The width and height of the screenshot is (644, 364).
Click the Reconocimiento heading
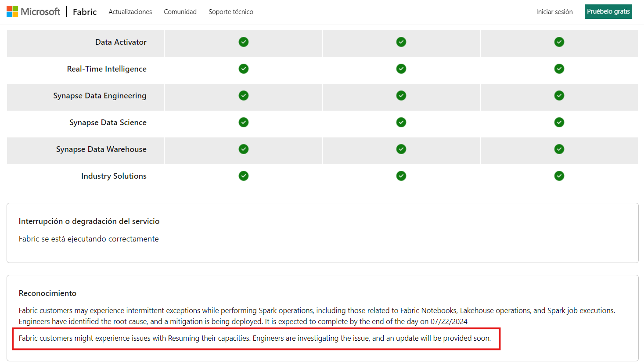47,293
